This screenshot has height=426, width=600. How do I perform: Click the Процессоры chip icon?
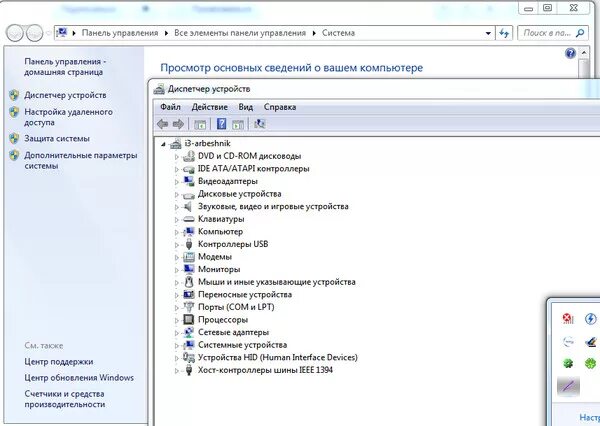coord(189,320)
